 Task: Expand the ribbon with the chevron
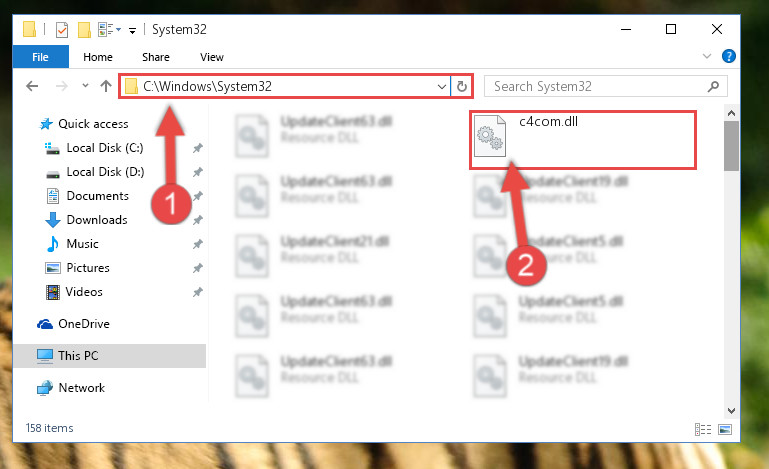click(707, 56)
